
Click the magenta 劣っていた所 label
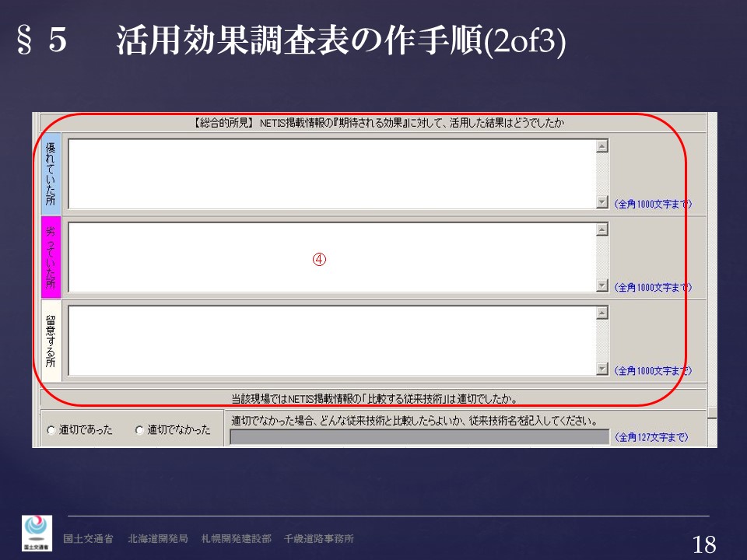(x=51, y=257)
